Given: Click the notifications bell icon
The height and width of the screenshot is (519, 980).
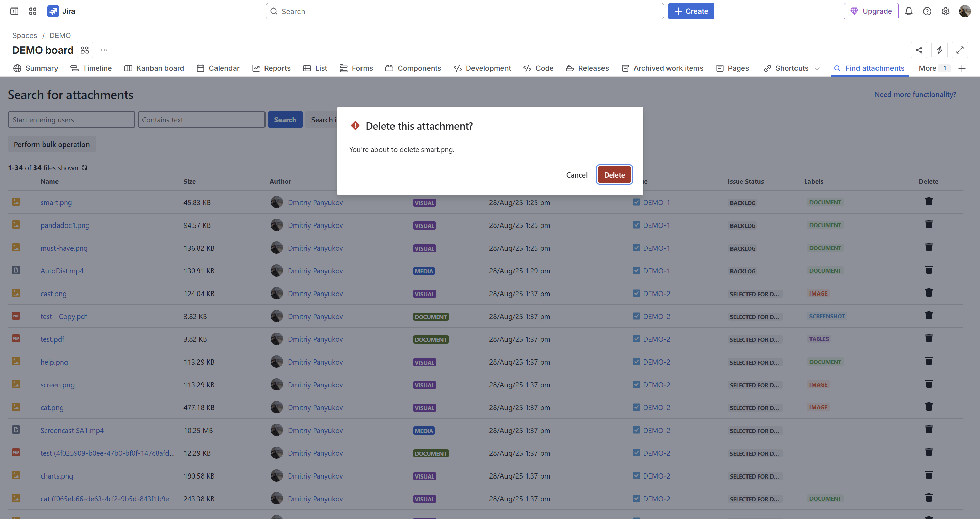Looking at the screenshot, I should pos(909,12).
